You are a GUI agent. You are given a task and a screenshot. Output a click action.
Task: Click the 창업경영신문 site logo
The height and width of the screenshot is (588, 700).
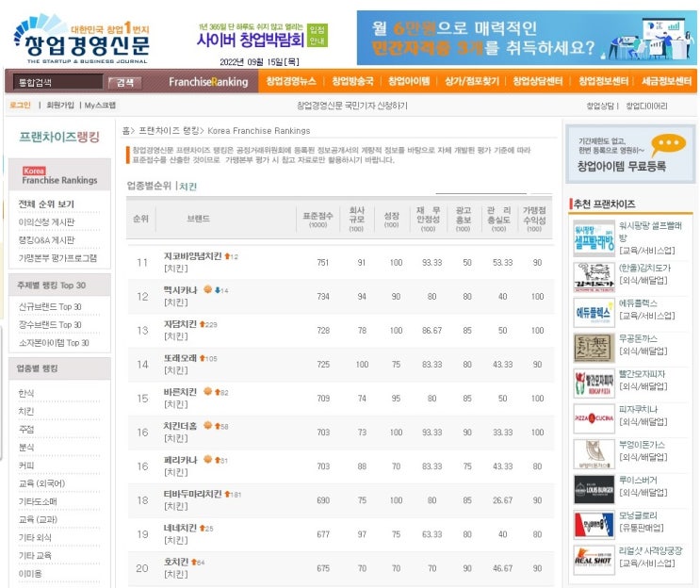click(x=82, y=40)
